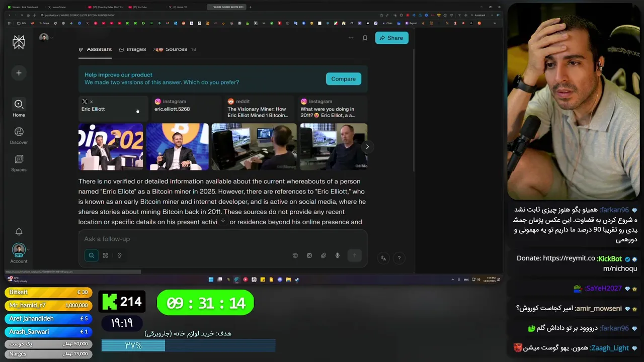Open instagram source What were you doing
Screen dimensions: 644x362
[x=332, y=108]
